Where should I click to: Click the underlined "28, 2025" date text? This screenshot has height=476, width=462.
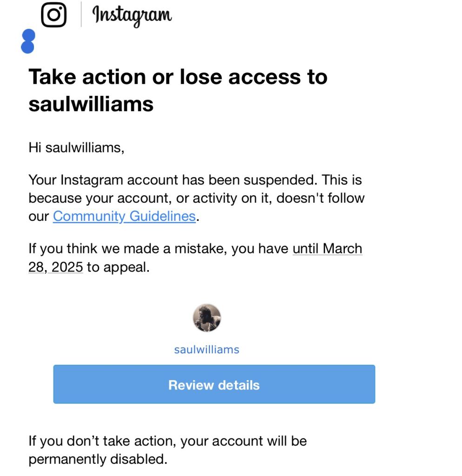pyautogui.click(x=55, y=267)
